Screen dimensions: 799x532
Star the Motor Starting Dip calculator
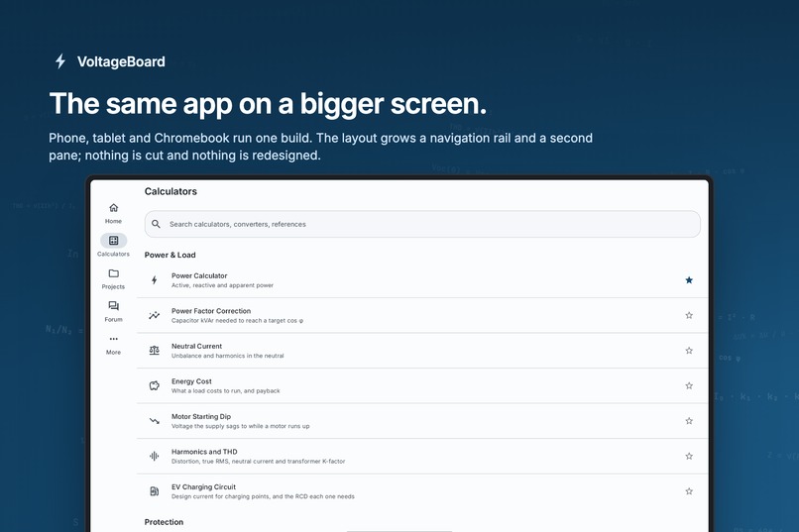[x=689, y=420]
